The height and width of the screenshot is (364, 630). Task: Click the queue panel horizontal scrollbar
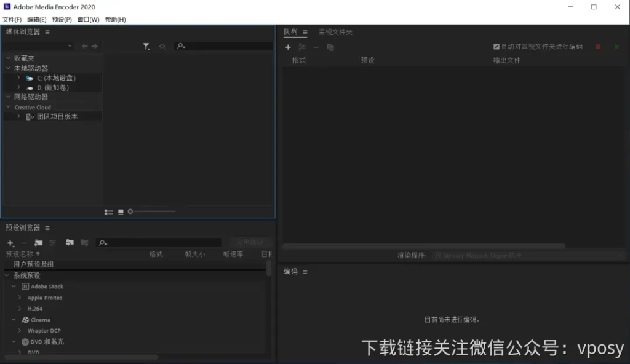423,246
